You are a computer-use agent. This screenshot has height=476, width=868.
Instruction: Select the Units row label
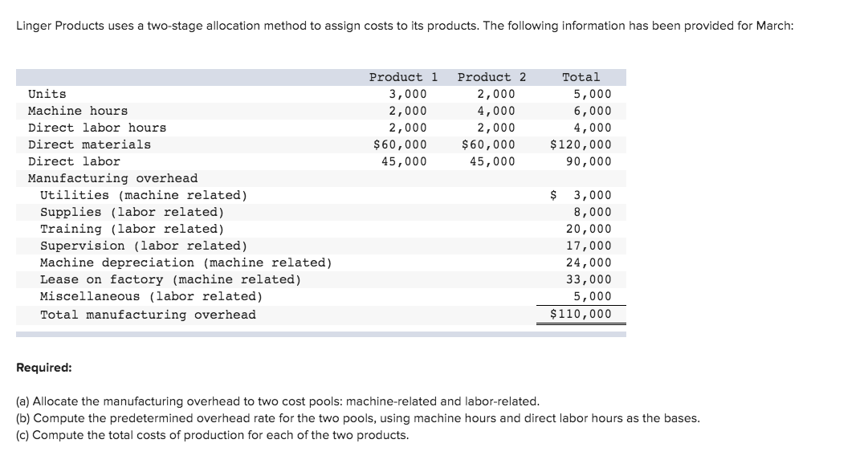[x=46, y=94]
